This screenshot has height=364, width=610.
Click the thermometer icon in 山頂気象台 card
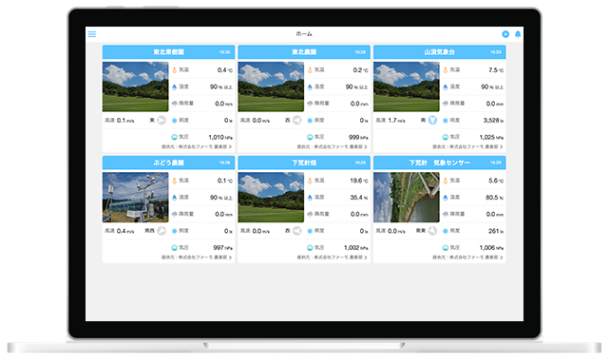tap(446, 70)
